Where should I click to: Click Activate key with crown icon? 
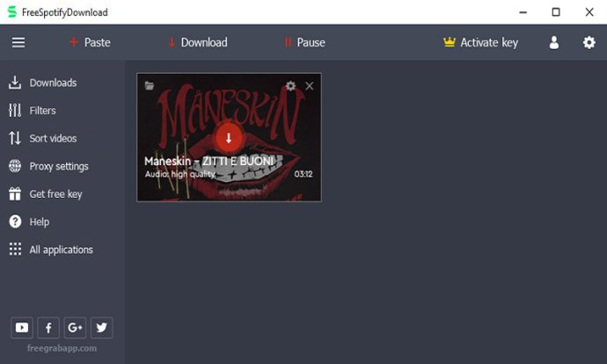click(480, 42)
